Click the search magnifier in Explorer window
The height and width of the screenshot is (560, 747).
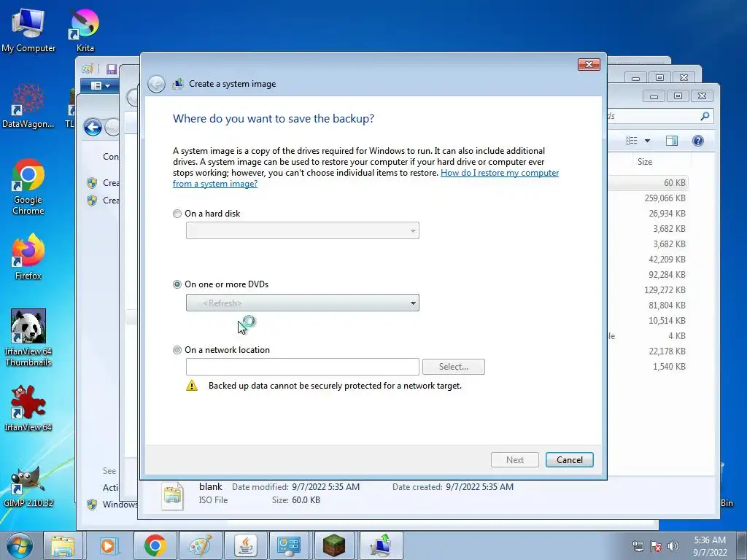(705, 116)
